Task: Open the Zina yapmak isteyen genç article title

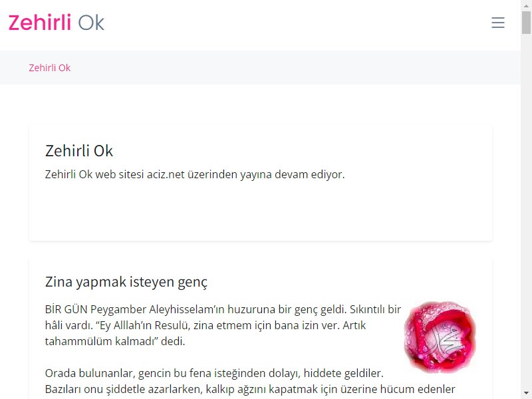Action: pyautogui.click(x=126, y=281)
